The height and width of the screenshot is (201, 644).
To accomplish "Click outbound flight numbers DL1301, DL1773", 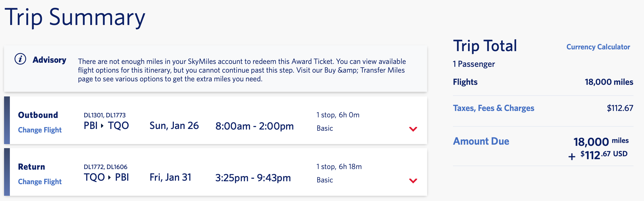I will pyautogui.click(x=105, y=115).
